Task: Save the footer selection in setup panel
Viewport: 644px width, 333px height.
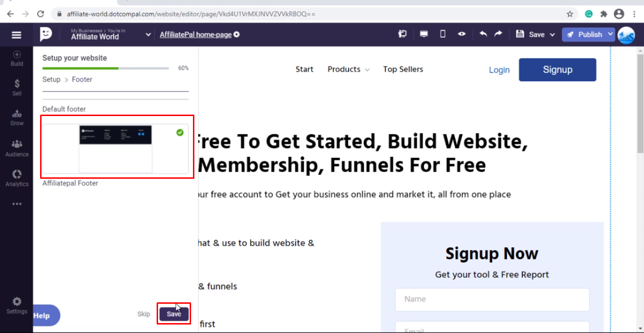Action: [174, 314]
